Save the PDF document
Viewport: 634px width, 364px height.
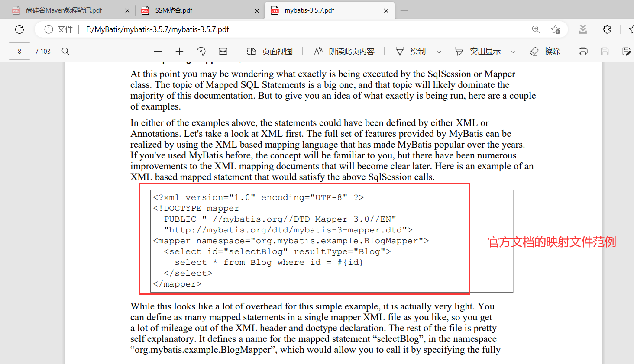[x=605, y=51]
